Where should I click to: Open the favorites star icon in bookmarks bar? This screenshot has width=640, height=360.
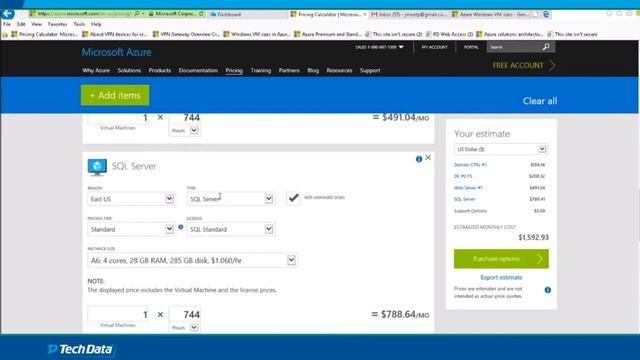point(5,35)
